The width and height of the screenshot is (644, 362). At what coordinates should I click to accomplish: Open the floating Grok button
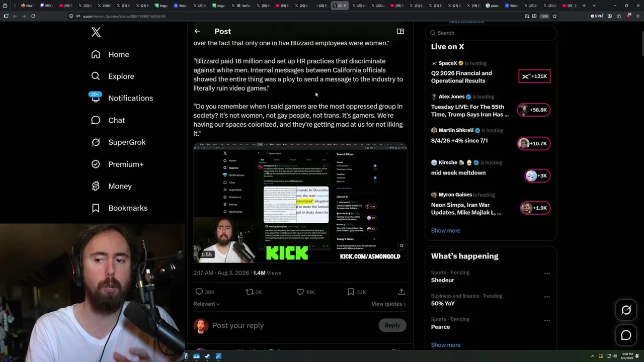pyautogui.click(x=626, y=310)
